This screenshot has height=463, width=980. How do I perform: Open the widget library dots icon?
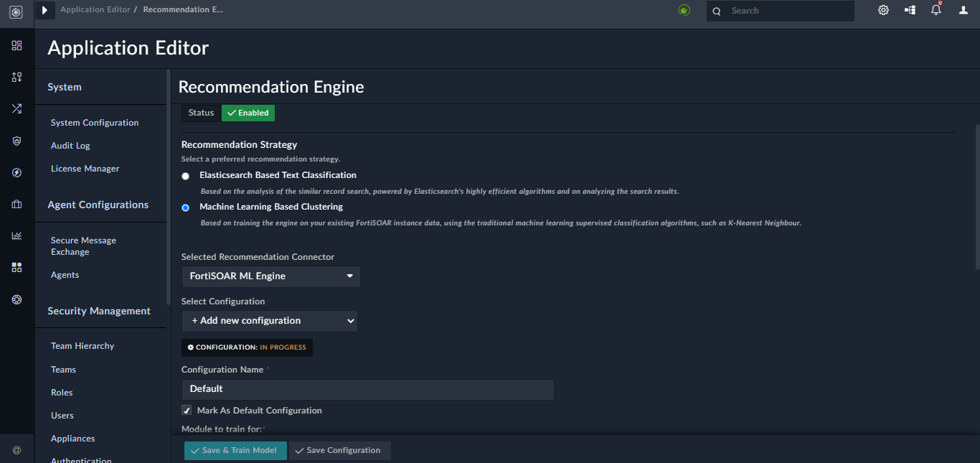[x=17, y=267]
